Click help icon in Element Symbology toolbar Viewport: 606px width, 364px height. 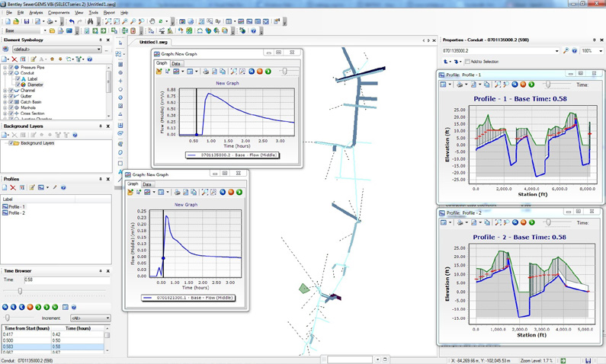click(x=89, y=59)
